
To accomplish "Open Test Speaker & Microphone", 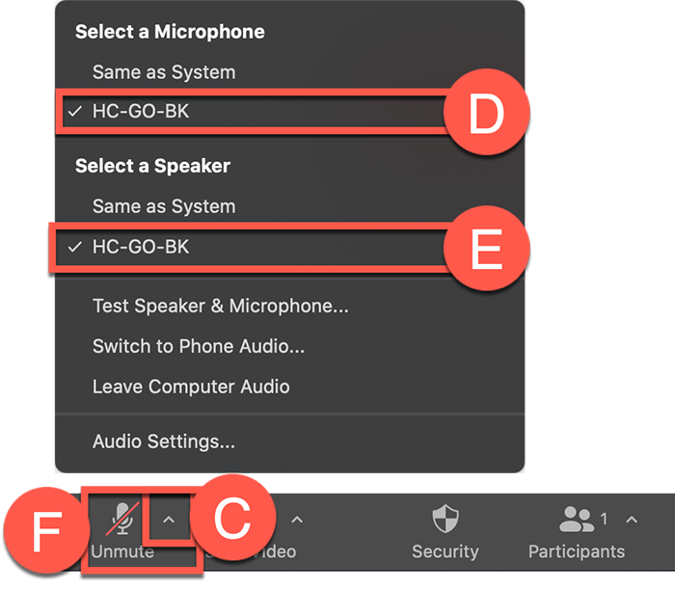I will (221, 307).
